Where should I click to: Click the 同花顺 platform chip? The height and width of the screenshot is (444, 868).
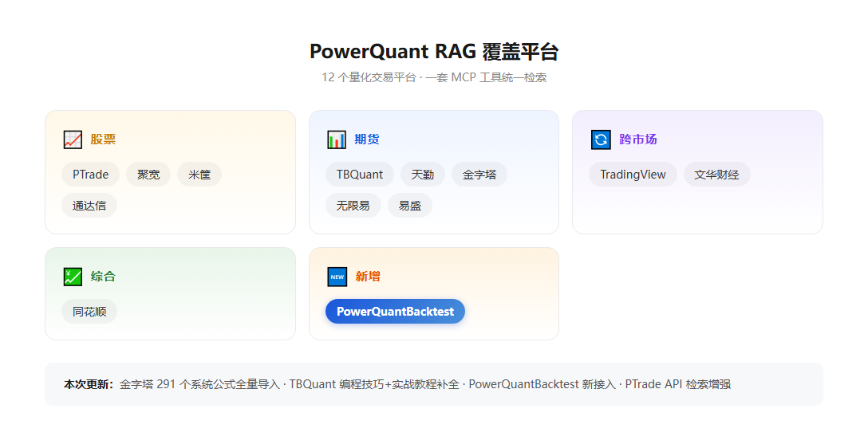[89, 312]
